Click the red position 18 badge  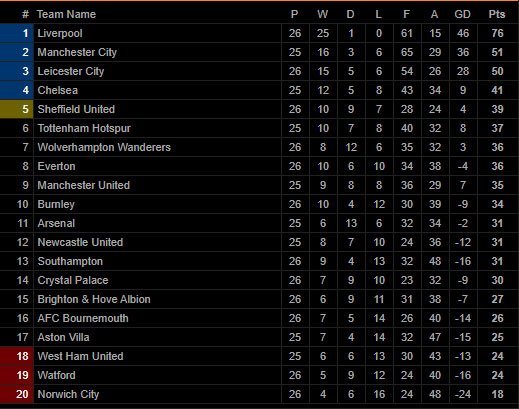[17, 356]
